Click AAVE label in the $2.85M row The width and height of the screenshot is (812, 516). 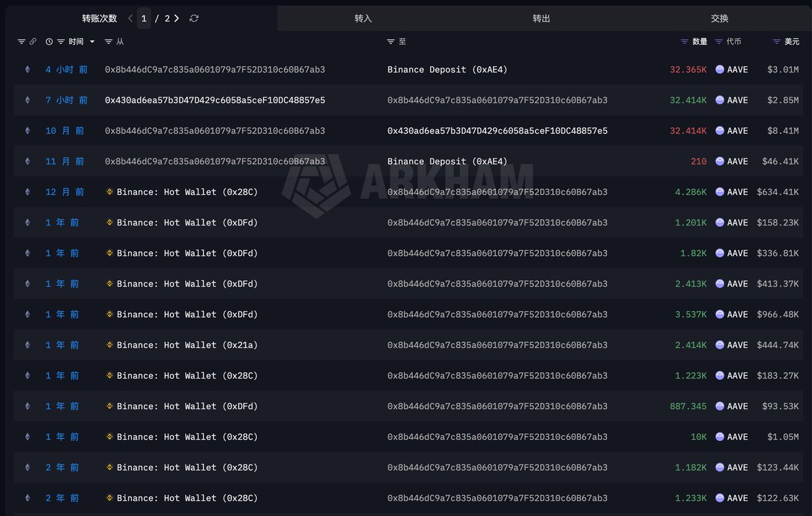tap(738, 100)
